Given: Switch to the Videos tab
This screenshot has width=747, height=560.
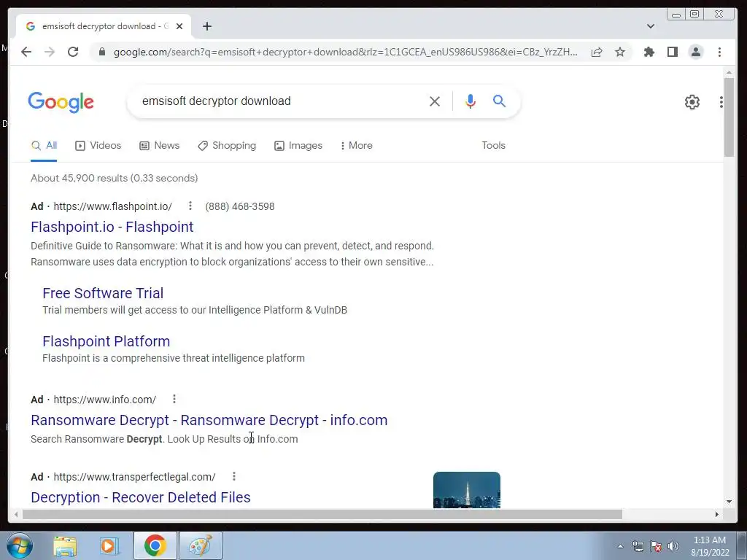Looking at the screenshot, I should pos(98,146).
